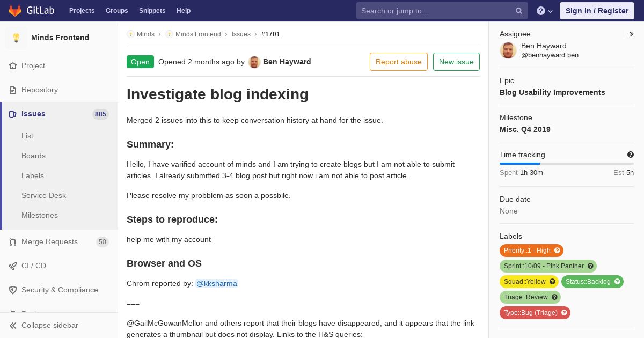Screen dimensions: 644x338
Task: Click the GitLab fox logo
Action: pyautogui.click(x=15, y=10)
